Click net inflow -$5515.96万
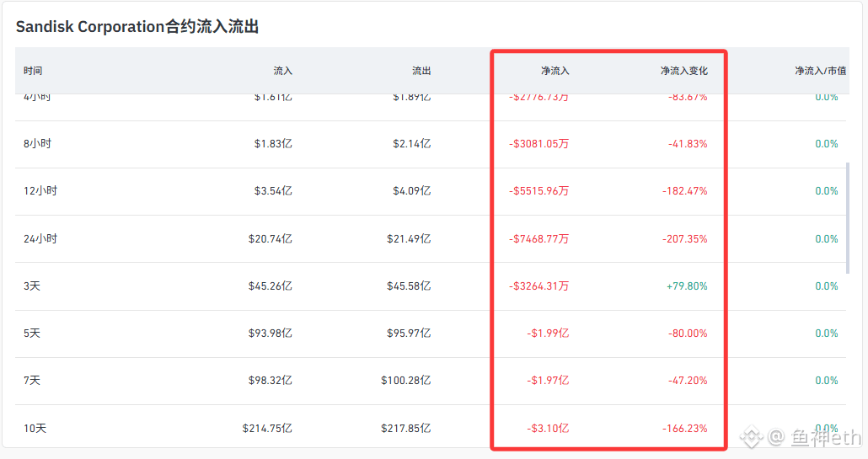The image size is (868, 459). [x=538, y=191]
